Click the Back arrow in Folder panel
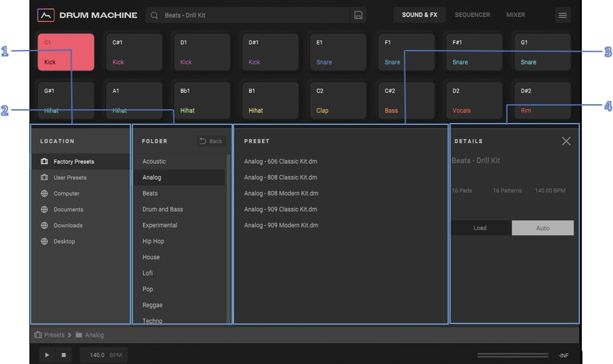Screen dimensions: 613x364 click(210, 141)
